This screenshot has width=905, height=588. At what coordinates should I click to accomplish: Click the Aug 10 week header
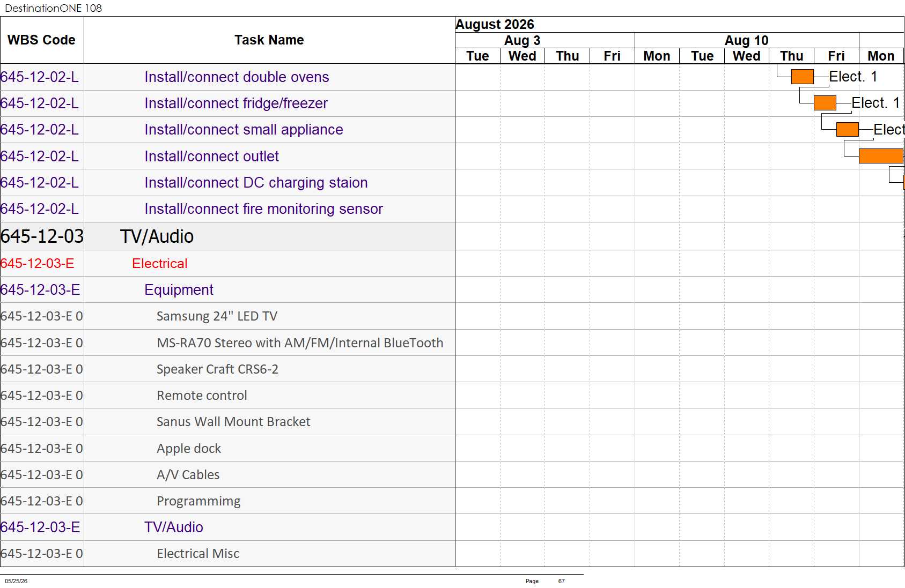click(x=746, y=41)
